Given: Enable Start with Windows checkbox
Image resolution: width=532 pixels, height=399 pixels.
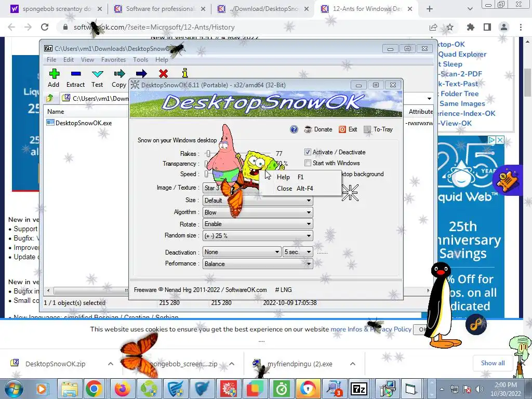Looking at the screenshot, I should (x=308, y=163).
